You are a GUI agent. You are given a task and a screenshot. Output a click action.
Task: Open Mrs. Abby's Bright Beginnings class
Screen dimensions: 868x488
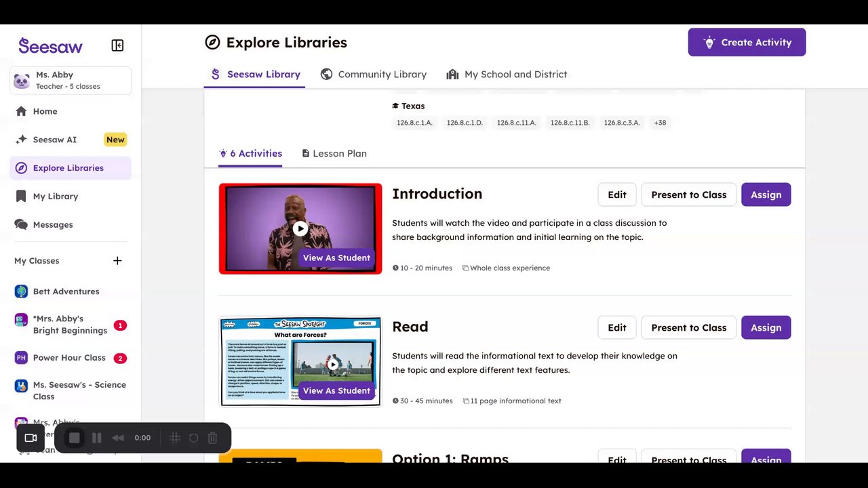[71, 325]
